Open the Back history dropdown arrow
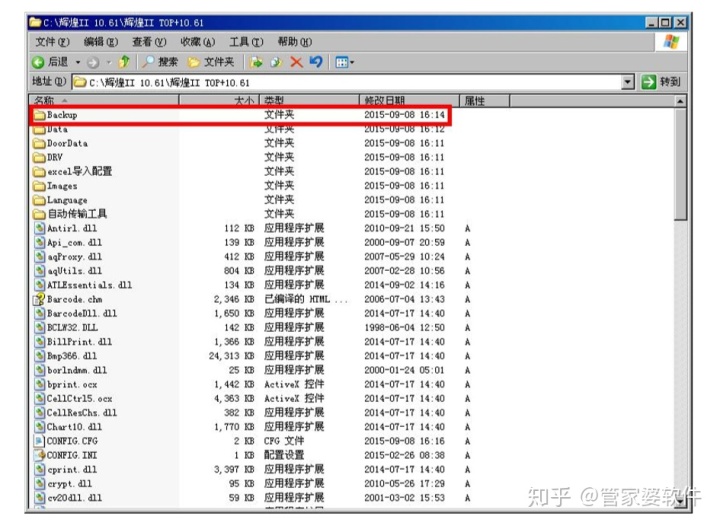 pos(78,62)
